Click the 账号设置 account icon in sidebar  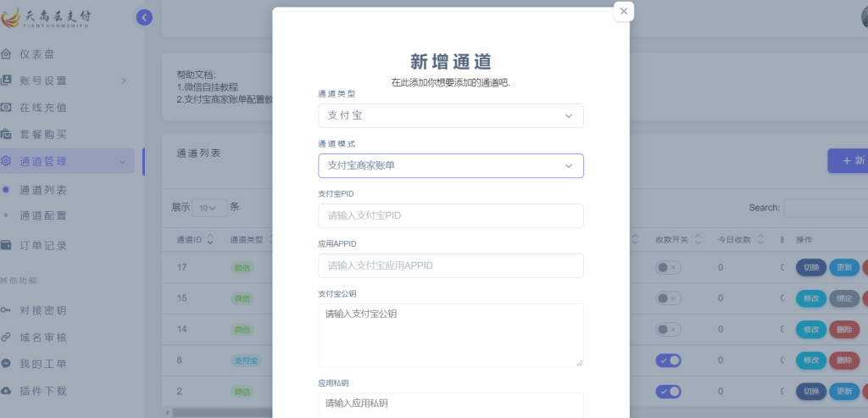point(7,81)
